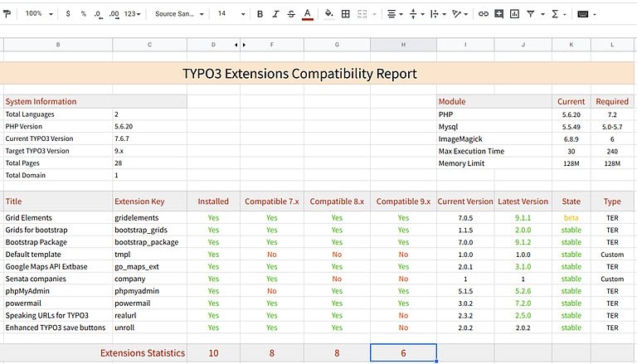Viewport: 637px width, 364px height.
Task: Select Target TYPO3 Version cell 9.x
Action: pos(149,151)
